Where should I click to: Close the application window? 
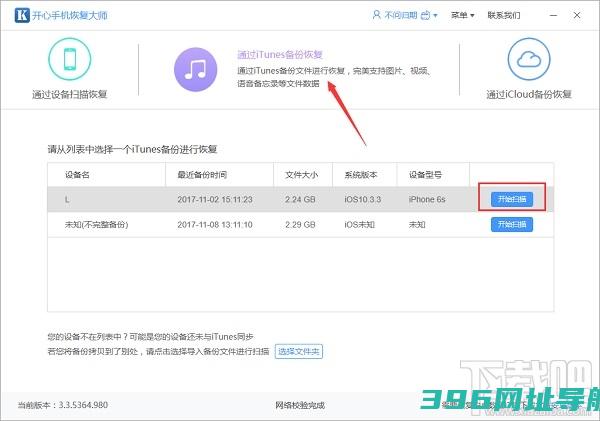point(577,15)
